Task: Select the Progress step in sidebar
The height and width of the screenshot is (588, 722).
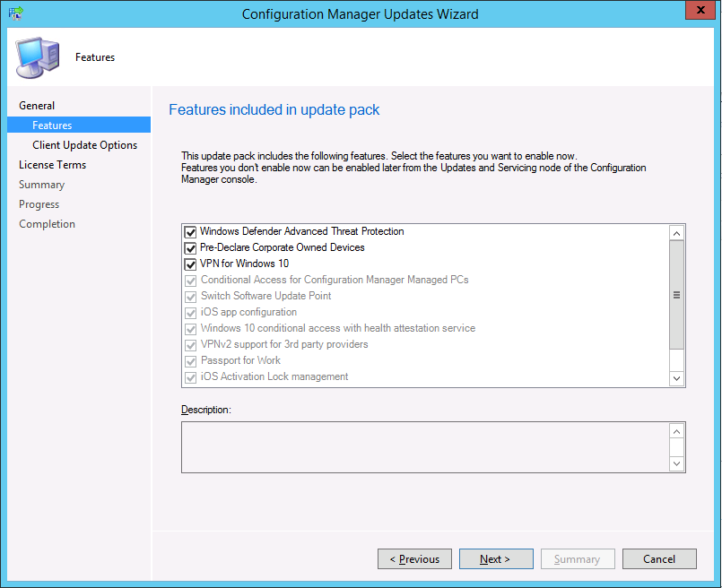Action: click(x=39, y=204)
